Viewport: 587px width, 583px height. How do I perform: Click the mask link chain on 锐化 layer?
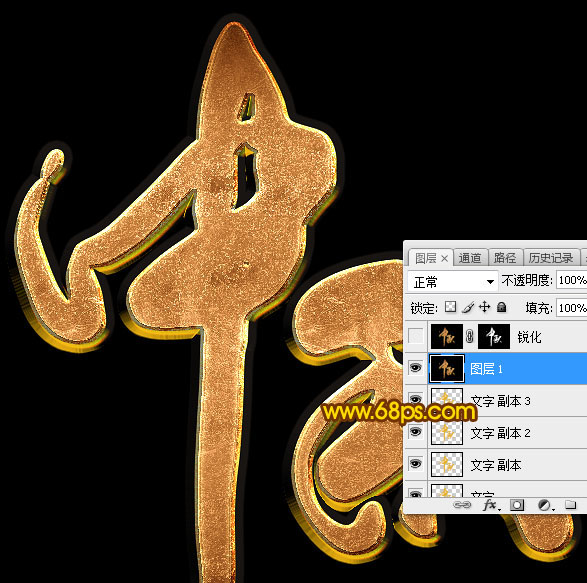coord(470,337)
